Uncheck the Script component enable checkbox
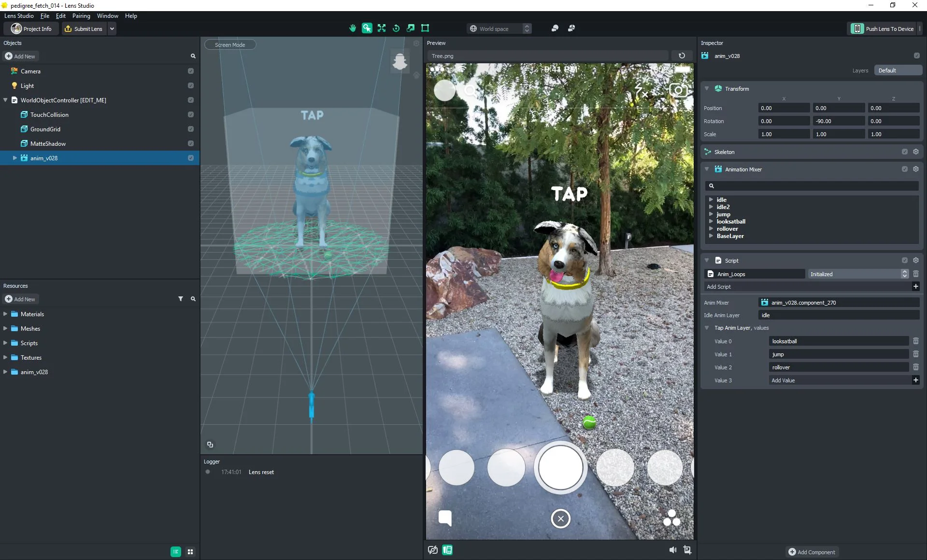Image resolution: width=927 pixels, height=560 pixels. pyautogui.click(x=904, y=261)
